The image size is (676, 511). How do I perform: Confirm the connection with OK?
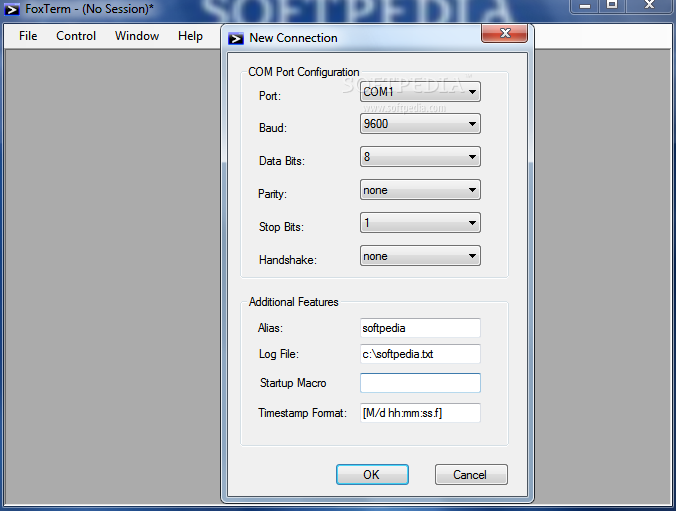pos(372,474)
